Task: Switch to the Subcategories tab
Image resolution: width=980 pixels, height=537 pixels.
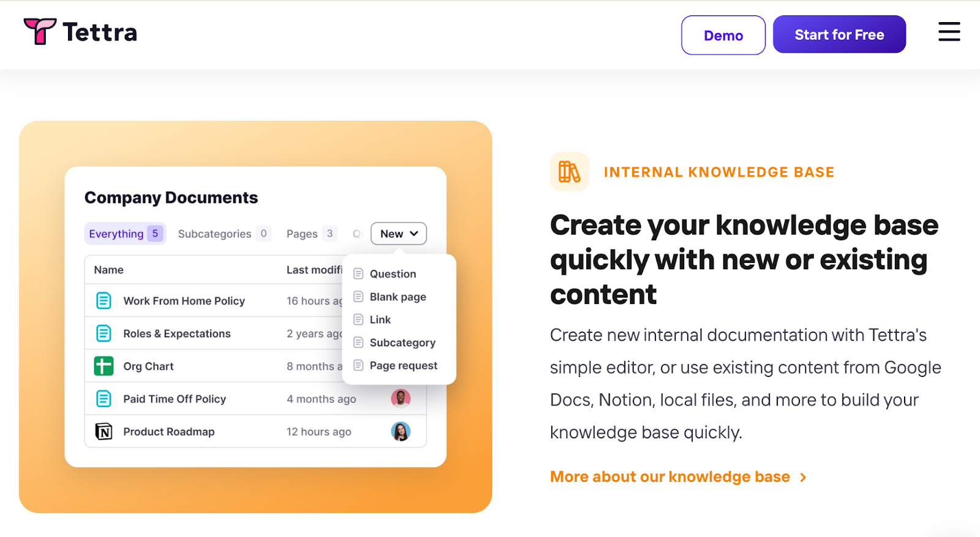Action: click(x=224, y=234)
